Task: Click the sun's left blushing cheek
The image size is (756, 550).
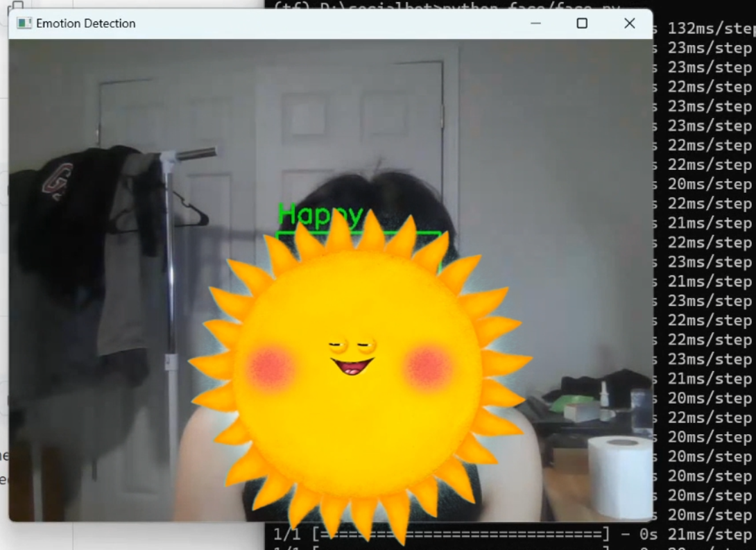Action: [x=271, y=367]
